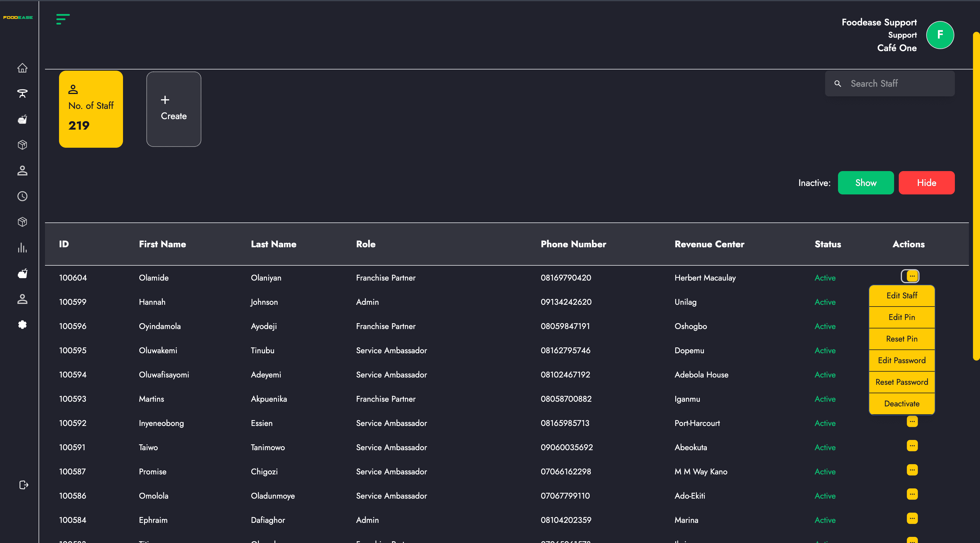
Task: Click the Status column header
Action: click(x=828, y=244)
